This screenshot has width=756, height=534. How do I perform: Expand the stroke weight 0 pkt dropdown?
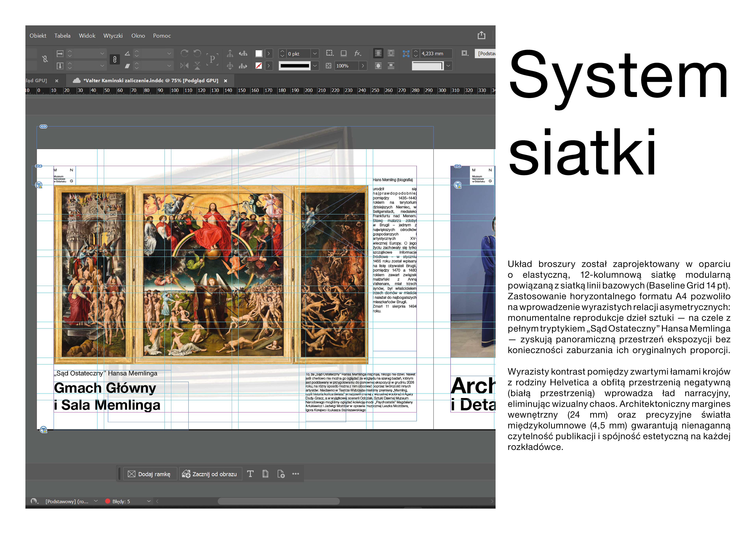[x=315, y=53]
